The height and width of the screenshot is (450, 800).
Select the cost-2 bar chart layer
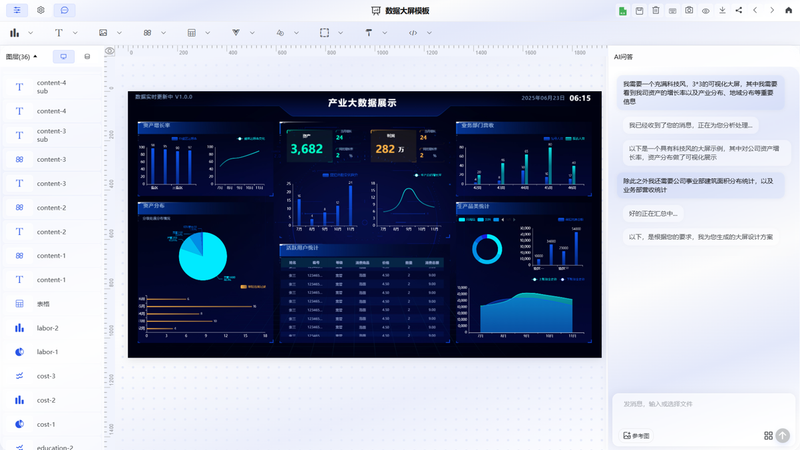pos(52,401)
